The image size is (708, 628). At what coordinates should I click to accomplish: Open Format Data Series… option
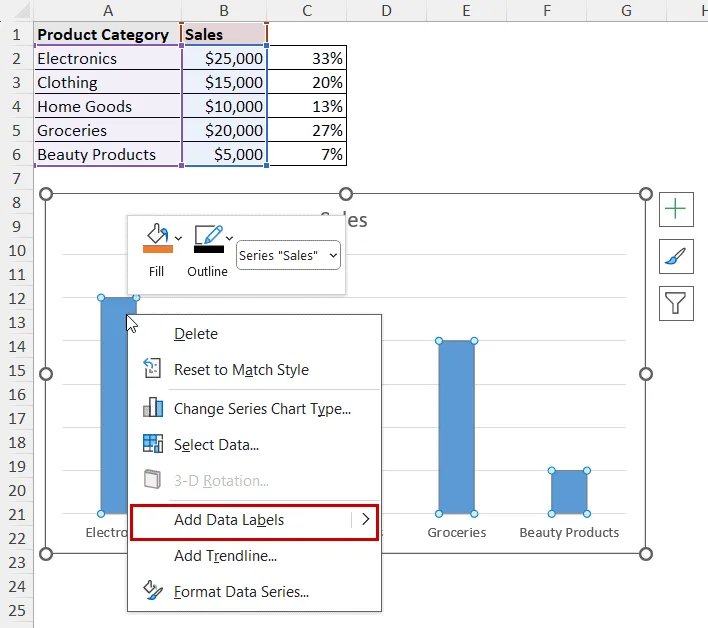pos(254,592)
